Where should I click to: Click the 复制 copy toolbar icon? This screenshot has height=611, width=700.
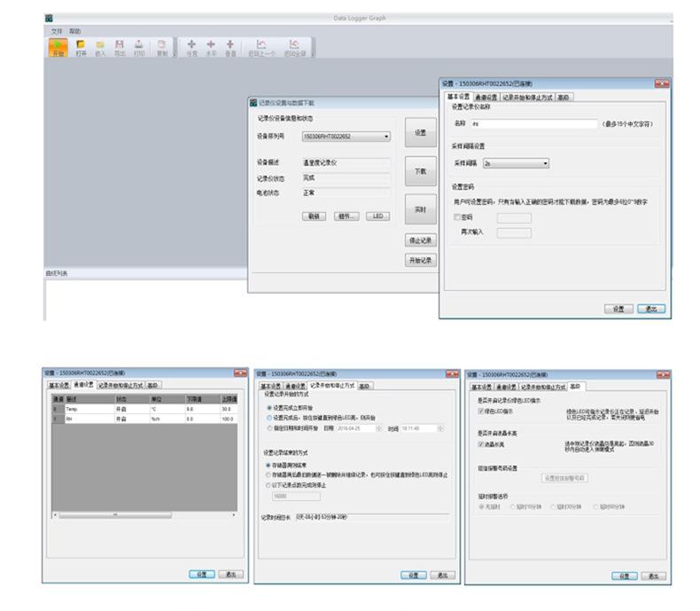click(162, 46)
